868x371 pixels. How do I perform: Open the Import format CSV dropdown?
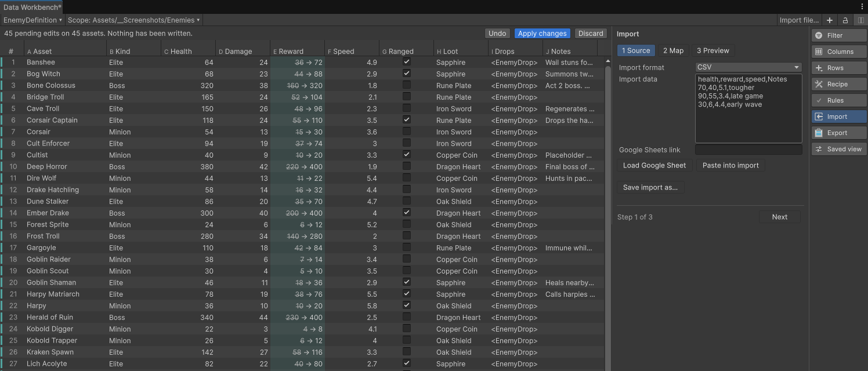[x=748, y=67]
